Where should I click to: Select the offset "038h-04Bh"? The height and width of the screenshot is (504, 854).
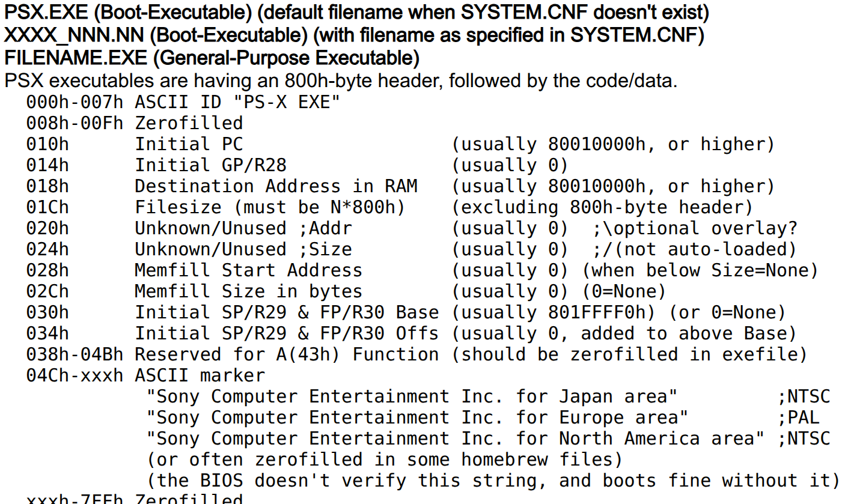click(75, 354)
